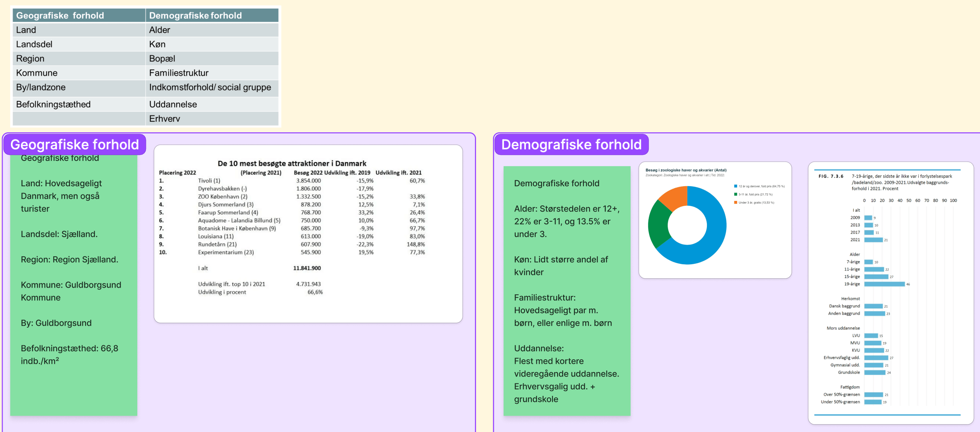This screenshot has width=980, height=432.
Task: Click 'Uddannelse: Flest med kortere' note text
Action: tap(567, 374)
